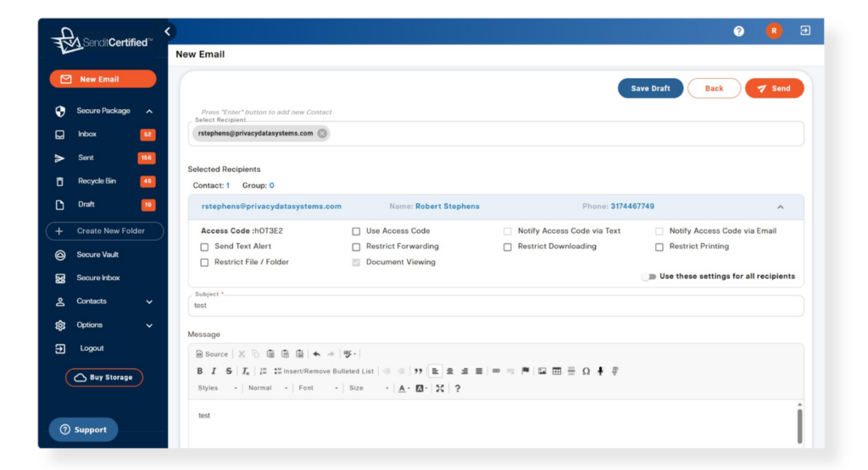Click Save Draft
The height and width of the screenshot is (470, 868).
click(x=650, y=88)
